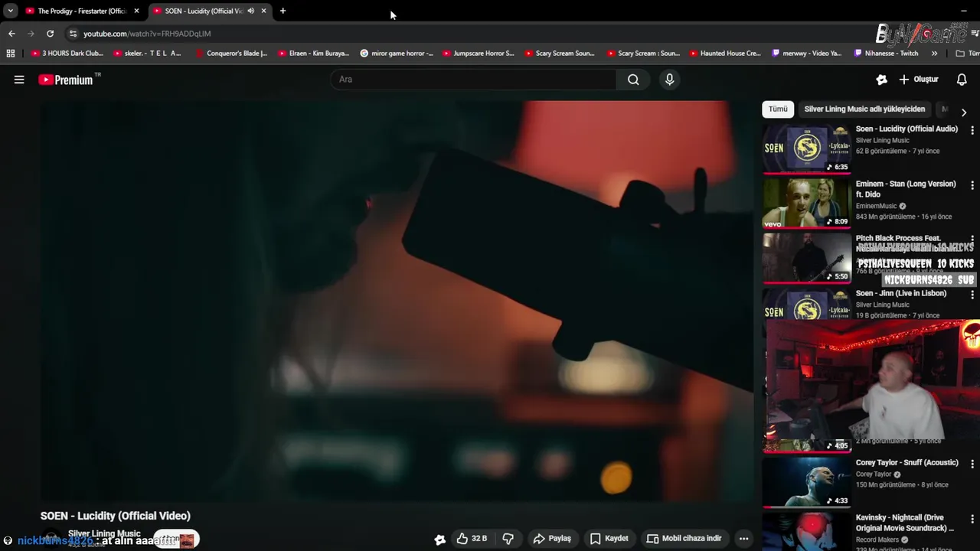The height and width of the screenshot is (551, 980).
Task: Start voice search with microphone icon
Action: pos(670,80)
